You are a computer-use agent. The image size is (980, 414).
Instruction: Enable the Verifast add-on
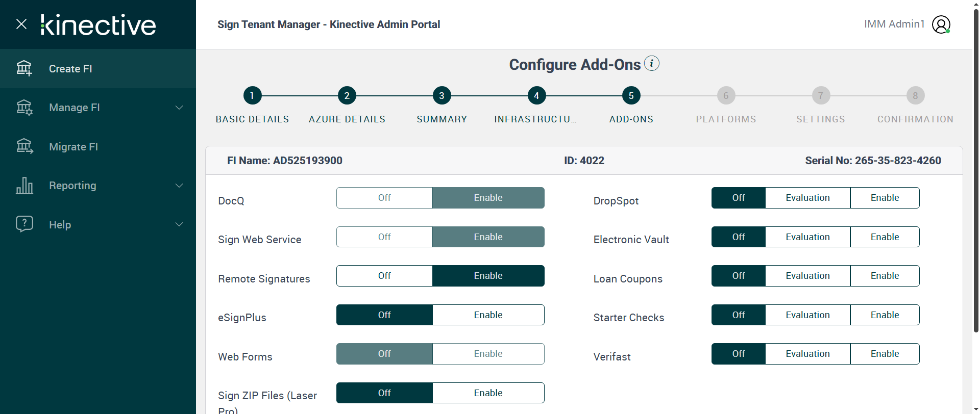tap(885, 354)
